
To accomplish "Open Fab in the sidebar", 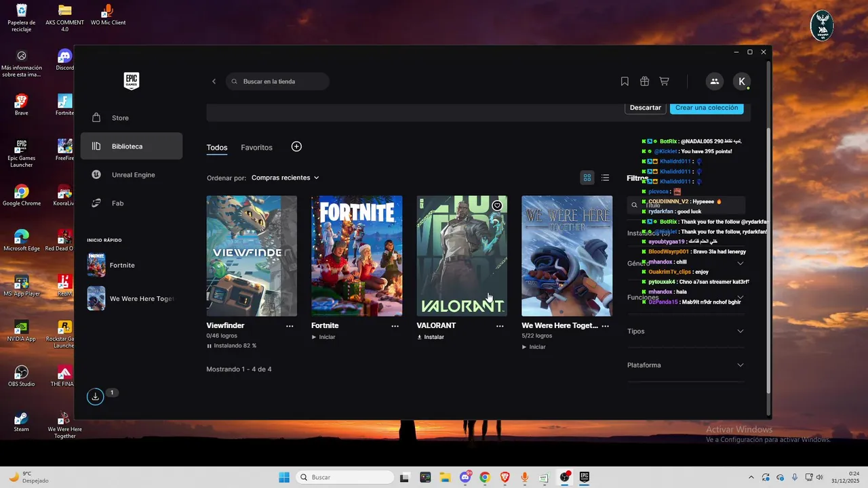I will tap(132, 203).
